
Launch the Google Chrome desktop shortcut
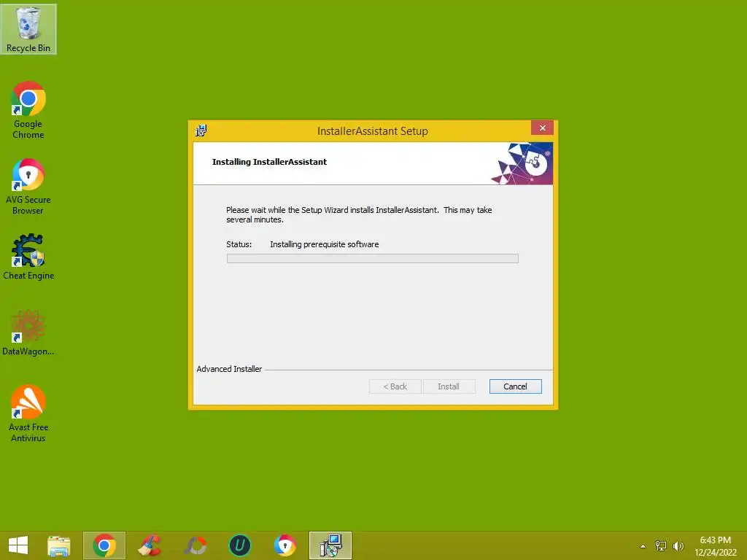[28, 111]
